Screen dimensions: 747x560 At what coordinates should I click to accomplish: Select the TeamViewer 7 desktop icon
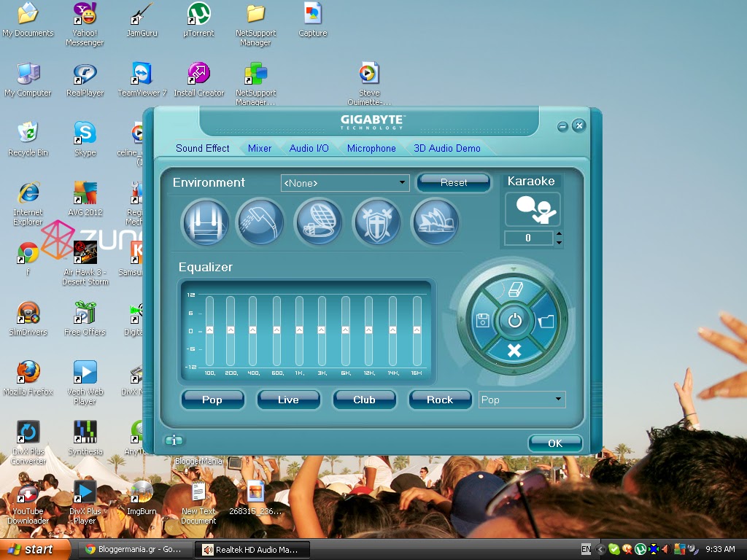point(142,79)
